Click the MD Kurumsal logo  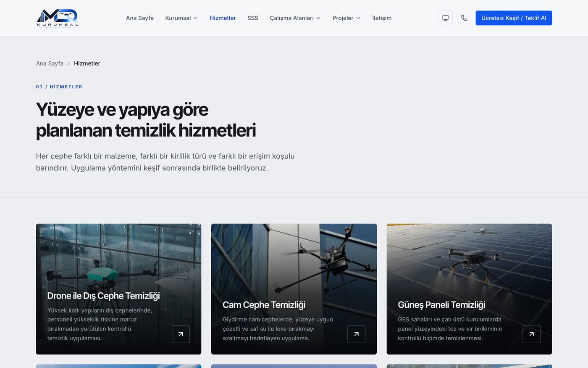tap(58, 18)
